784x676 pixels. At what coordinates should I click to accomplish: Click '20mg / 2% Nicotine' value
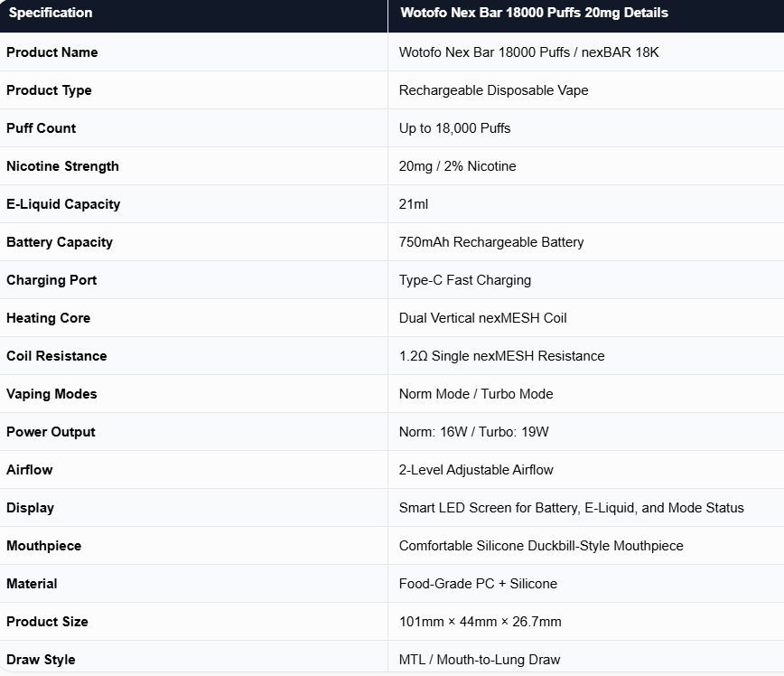(458, 166)
